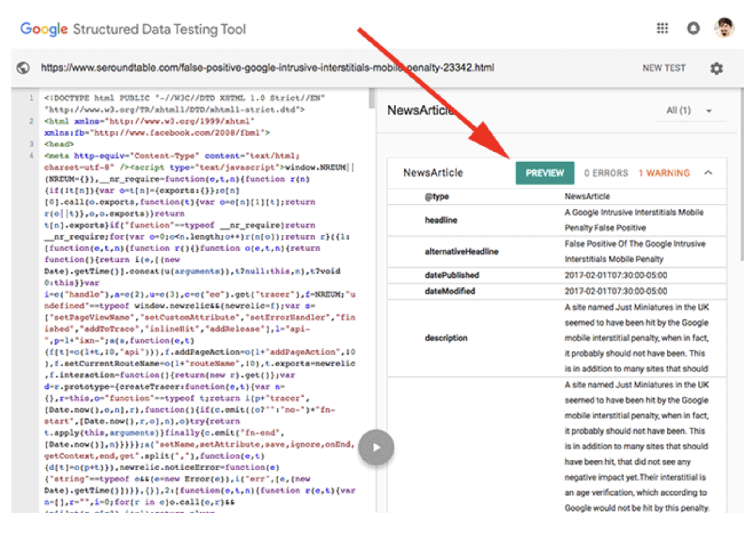
Task: Click the dateModified value 2017-02-01T07:30:00-05:00
Action: pyautogui.click(x=616, y=291)
